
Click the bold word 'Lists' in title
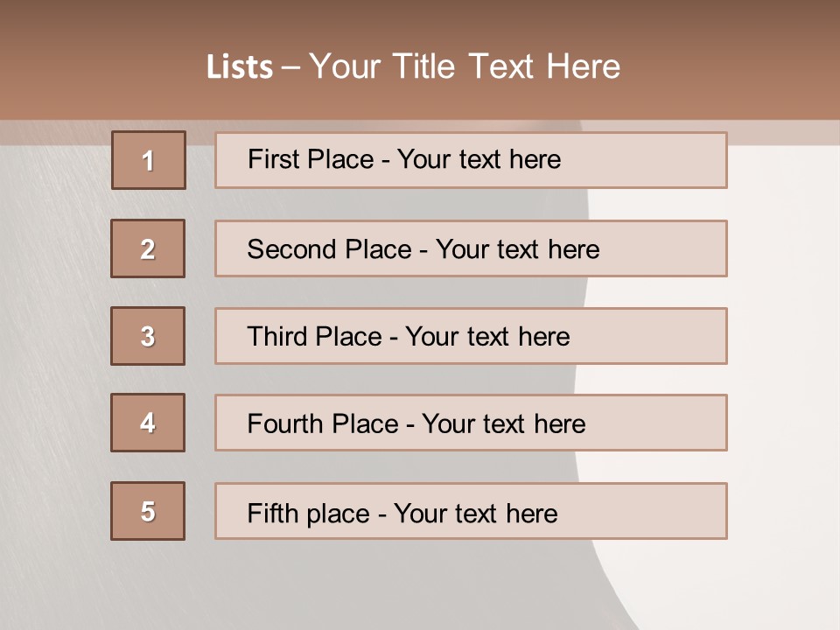(240, 67)
